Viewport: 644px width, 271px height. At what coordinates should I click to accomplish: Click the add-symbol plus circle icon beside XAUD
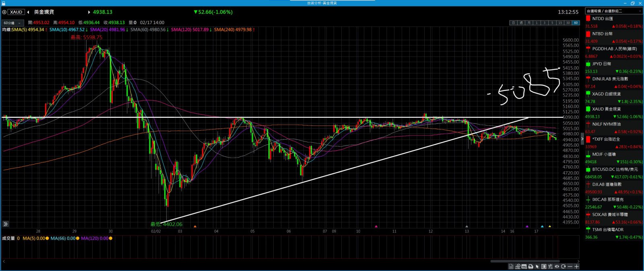pyautogui.click(x=4, y=12)
